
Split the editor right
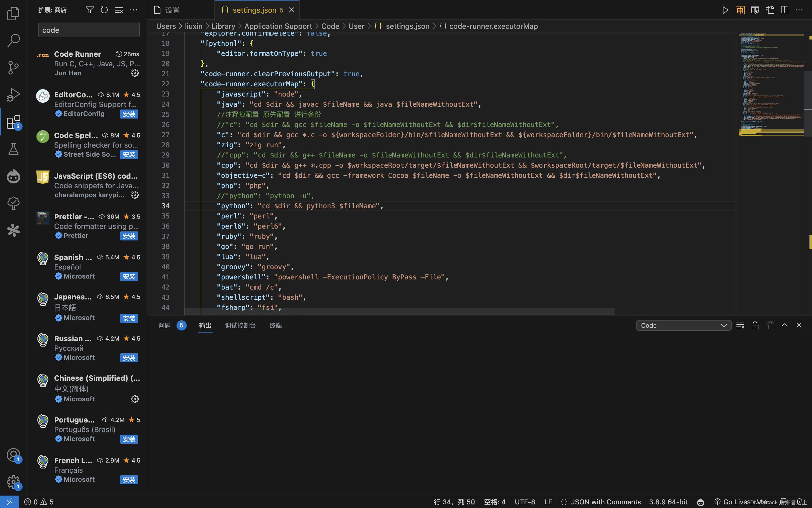click(784, 10)
